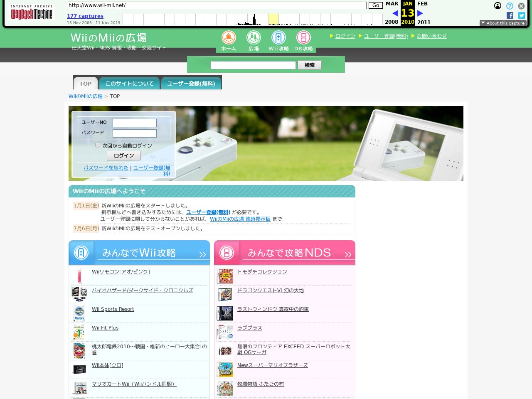Image resolution: width=532 pixels, height=399 pixels.
Task: Click the Wayback Go button
Action: click(x=376, y=5)
